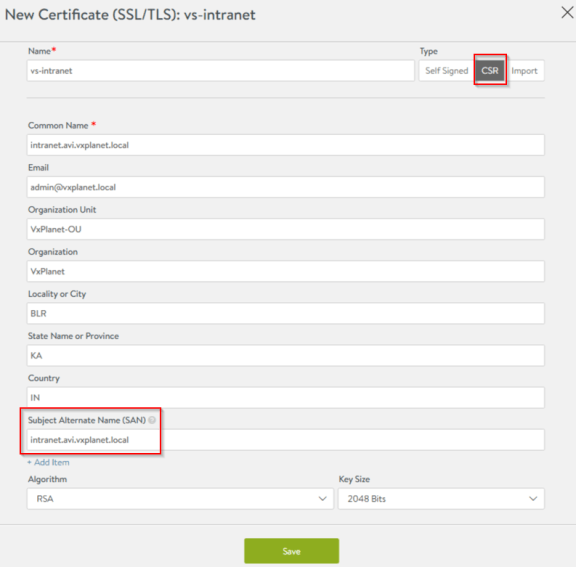Expand Algorithm list via chevron arrow

pyautogui.click(x=322, y=499)
